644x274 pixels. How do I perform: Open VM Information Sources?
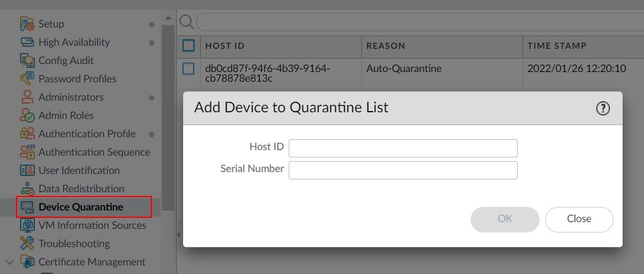pyautogui.click(x=92, y=225)
